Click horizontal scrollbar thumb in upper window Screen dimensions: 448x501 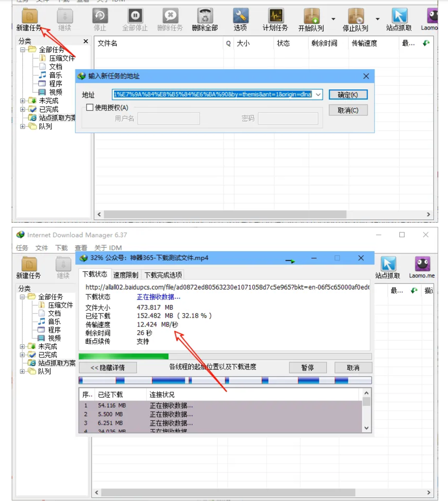[225, 214]
